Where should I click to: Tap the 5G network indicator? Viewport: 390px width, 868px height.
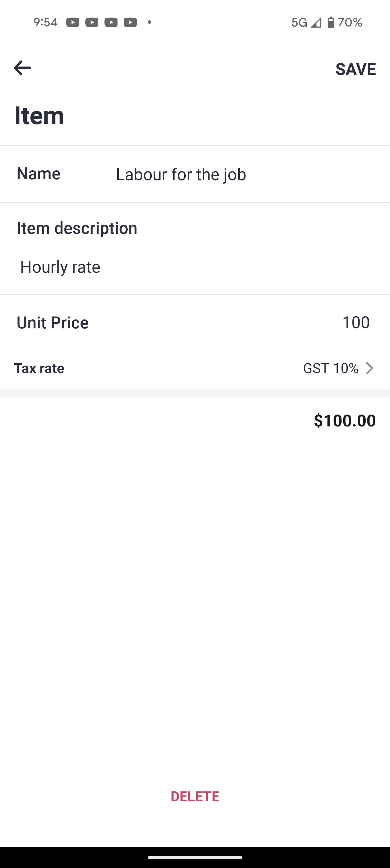(x=299, y=22)
